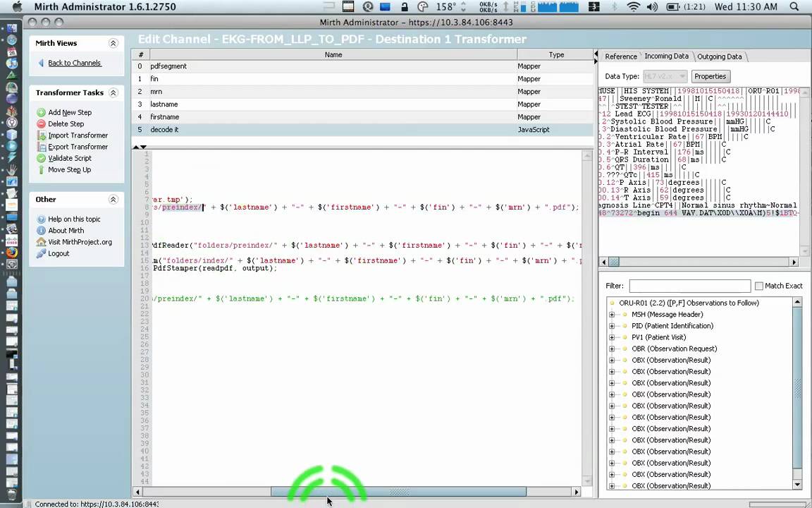This screenshot has width=812, height=508.
Task: Collapse the Transformer Tasks panel
Action: click(113, 93)
